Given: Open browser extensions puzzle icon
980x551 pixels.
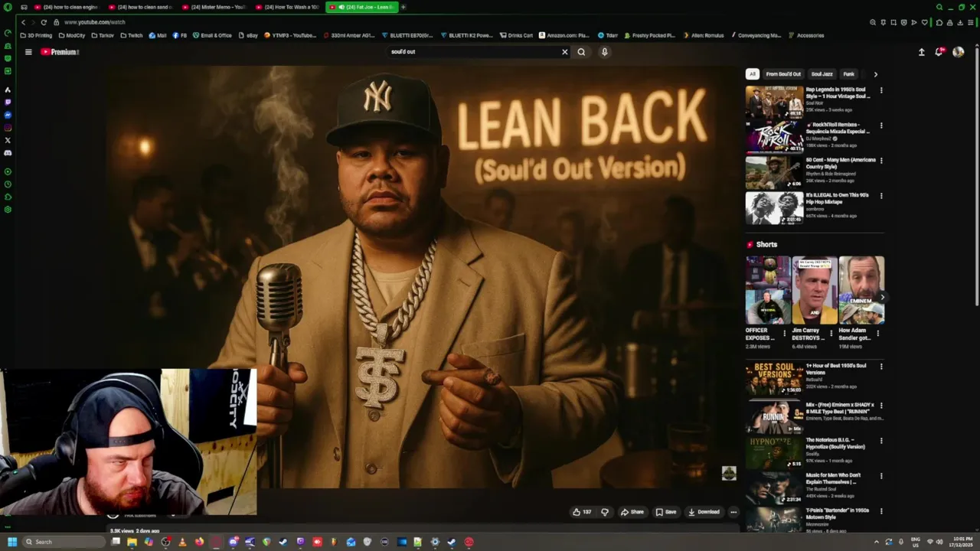Looking at the screenshot, I should pyautogui.click(x=939, y=22).
